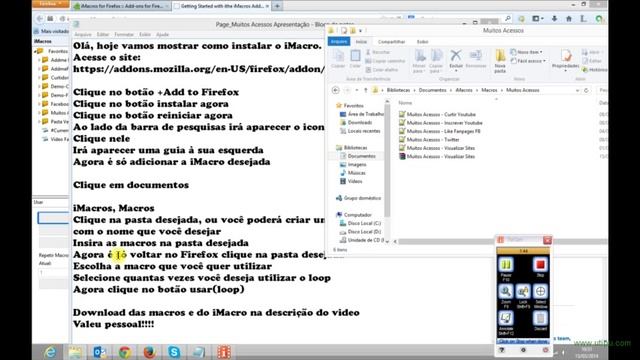Open File Explorer from the taskbar
This screenshot has width=640, height=360.
point(75,352)
